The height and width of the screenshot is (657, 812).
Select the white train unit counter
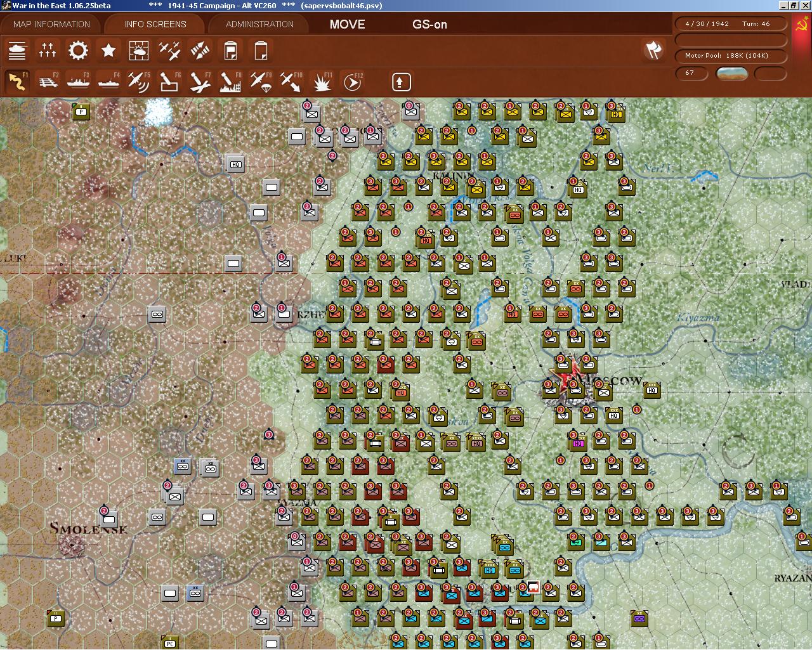tap(534, 587)
